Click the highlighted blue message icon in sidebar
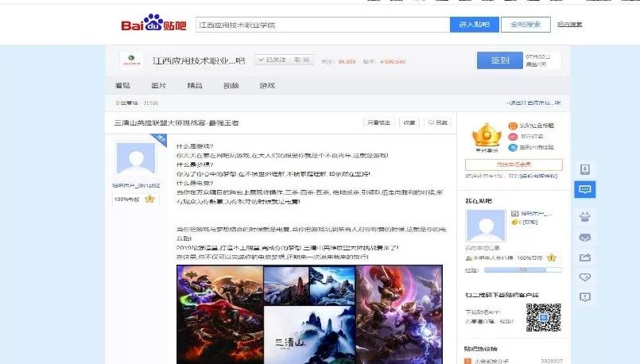The height and width of the screenshot is (364, 640). (x=585, y=189)
